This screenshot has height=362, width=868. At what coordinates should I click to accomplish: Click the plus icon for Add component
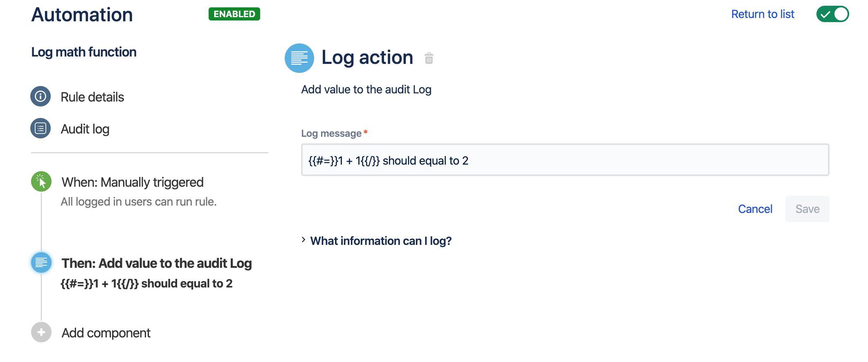coord(41,332)
